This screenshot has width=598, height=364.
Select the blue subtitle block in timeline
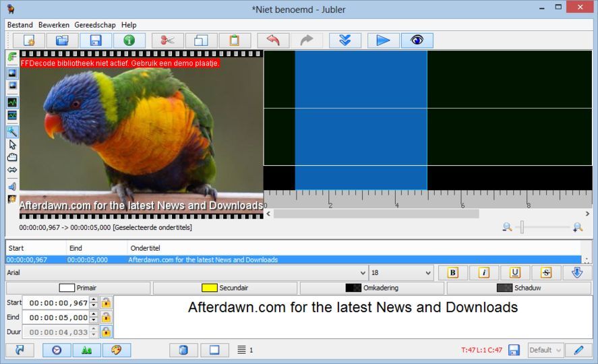(361, 120)
